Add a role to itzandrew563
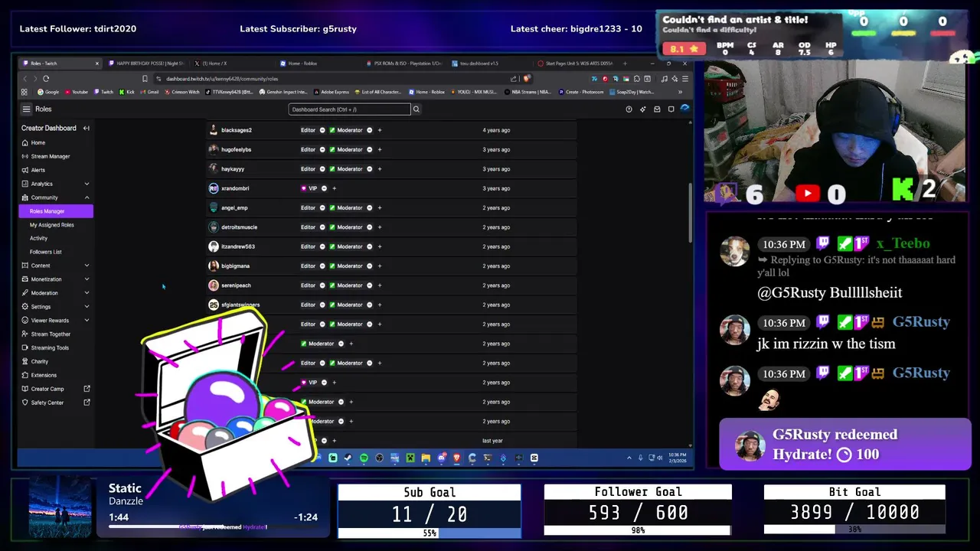This screenshot has height=551, width=980. (379, 246)
